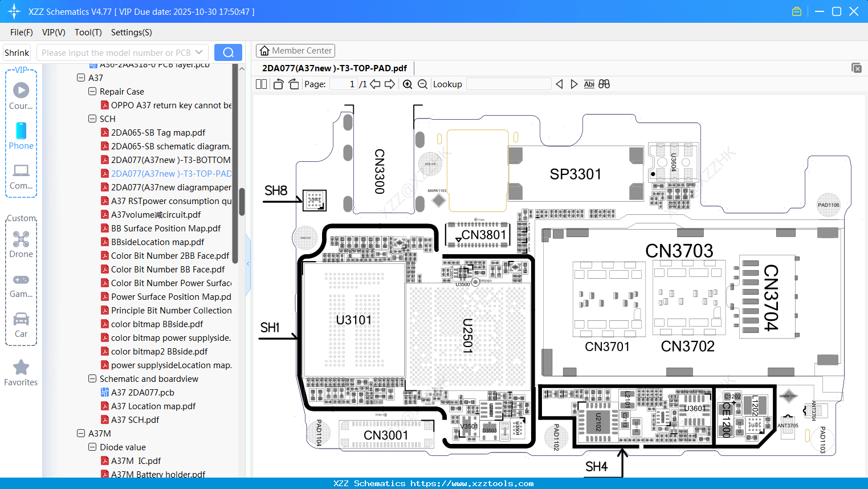Open the Car category icon
868x489 pixels.
(x=21, y=325)
